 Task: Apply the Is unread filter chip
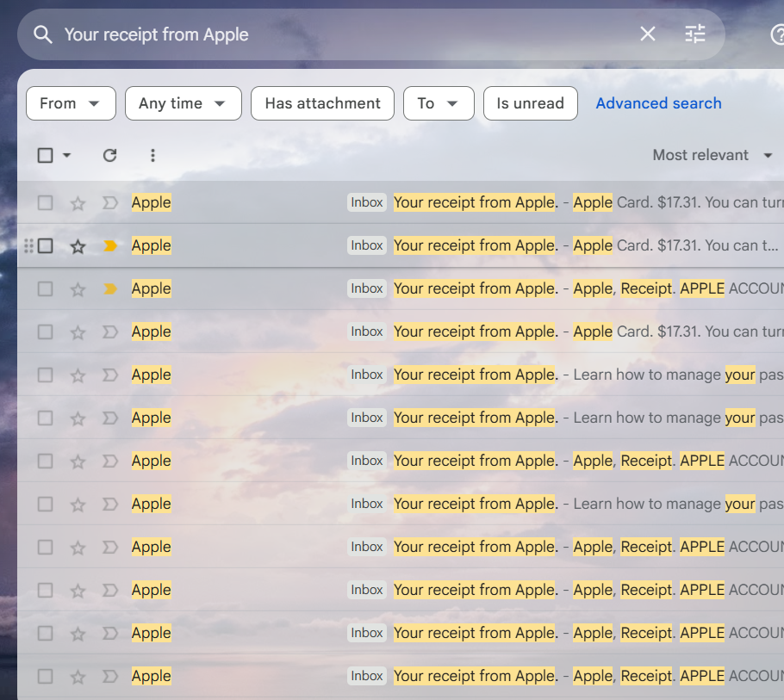530,102
